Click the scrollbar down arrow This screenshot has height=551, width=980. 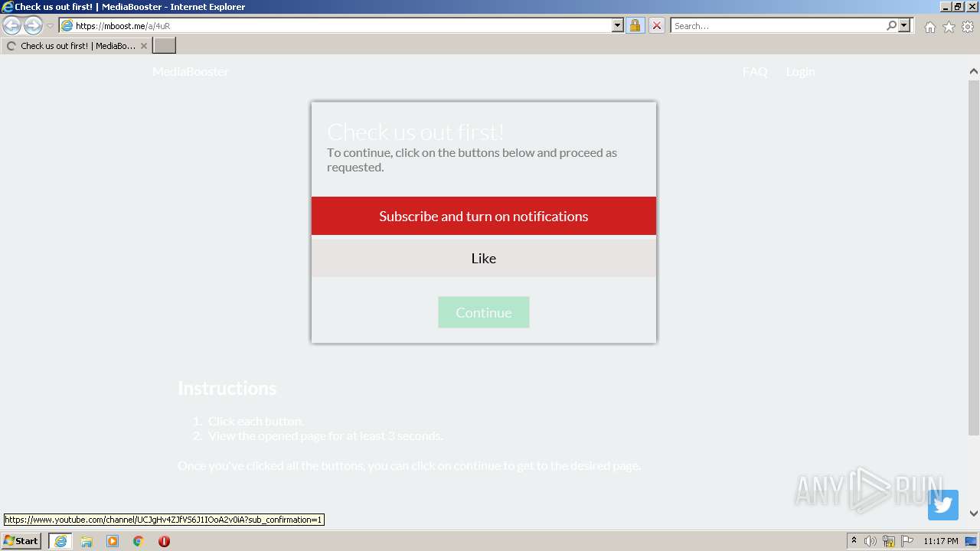(973, 514)
